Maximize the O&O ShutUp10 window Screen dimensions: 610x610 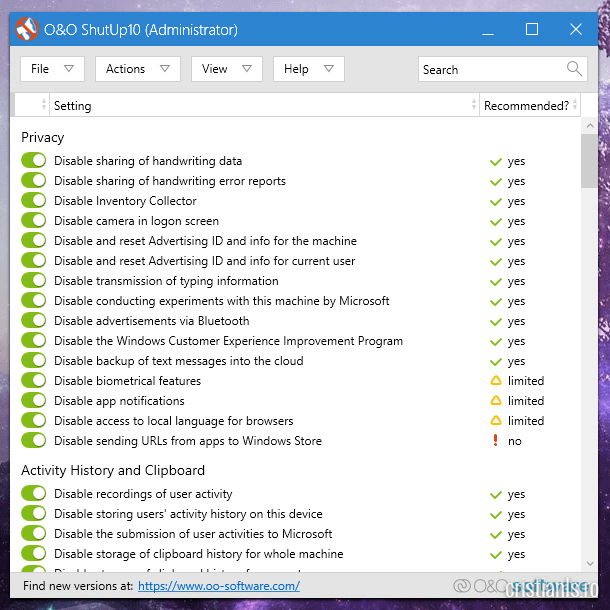(532, 29)
